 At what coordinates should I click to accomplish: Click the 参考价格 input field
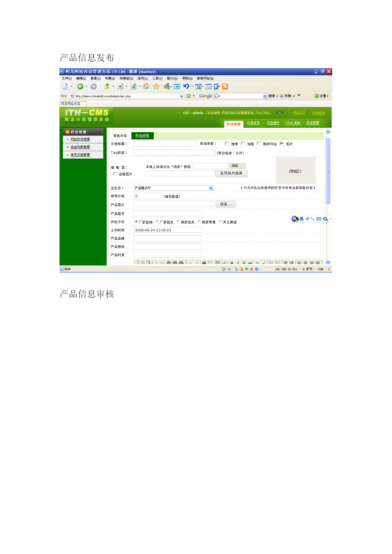pyautogui.click(x=148, y=196)
